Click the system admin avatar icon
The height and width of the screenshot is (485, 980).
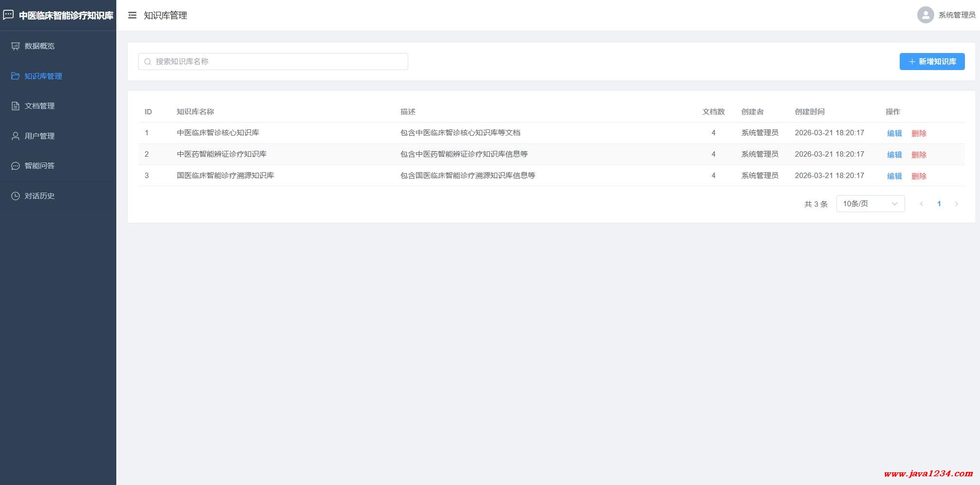click(925, 15)
